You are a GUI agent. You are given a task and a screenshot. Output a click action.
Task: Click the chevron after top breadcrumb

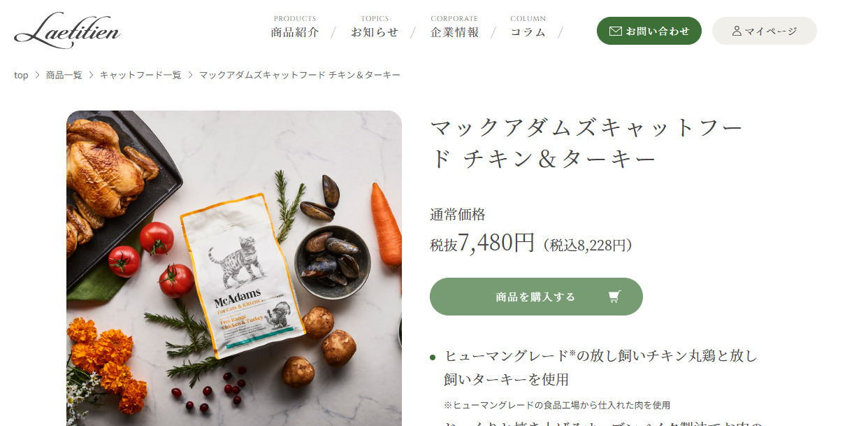(38, 75)
